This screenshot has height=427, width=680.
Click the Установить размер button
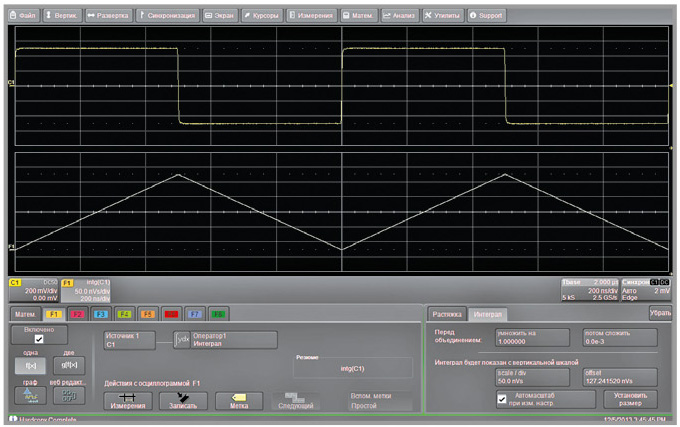click(630, 399)
